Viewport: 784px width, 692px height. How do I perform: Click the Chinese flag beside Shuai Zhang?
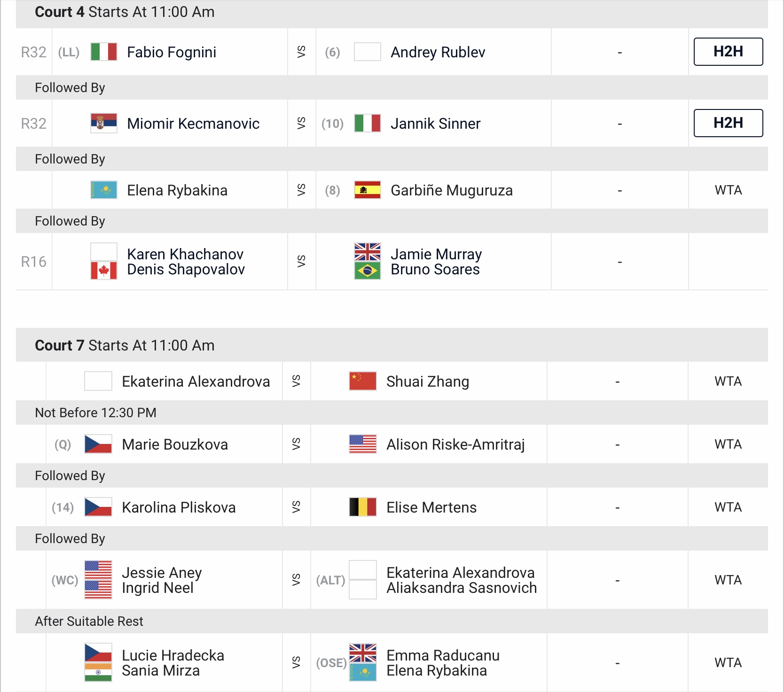coord(363,381)
